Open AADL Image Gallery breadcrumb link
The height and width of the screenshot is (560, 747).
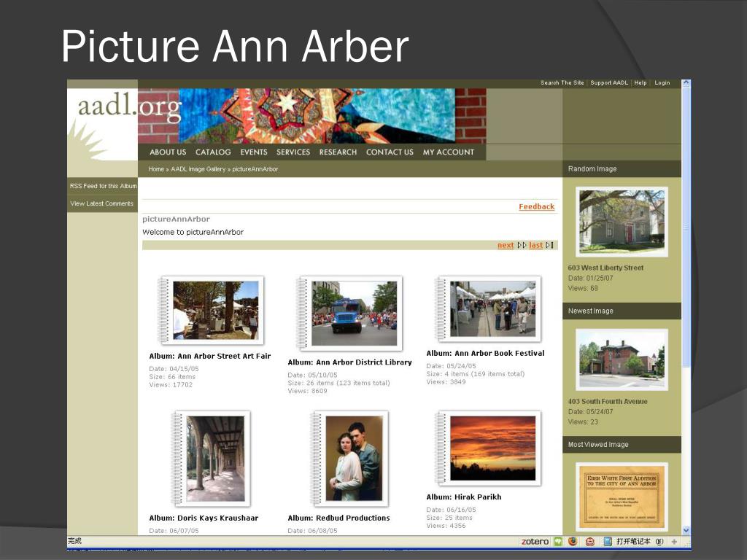tap(198, 169)
